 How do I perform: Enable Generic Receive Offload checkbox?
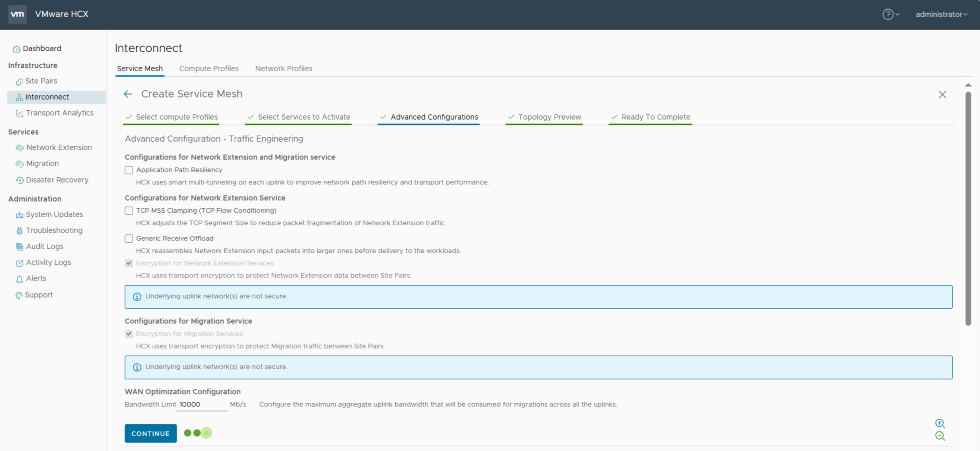pos(129,239)
